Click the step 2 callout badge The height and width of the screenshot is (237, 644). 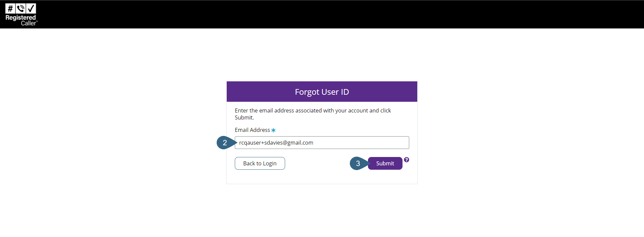pos(225,143)
